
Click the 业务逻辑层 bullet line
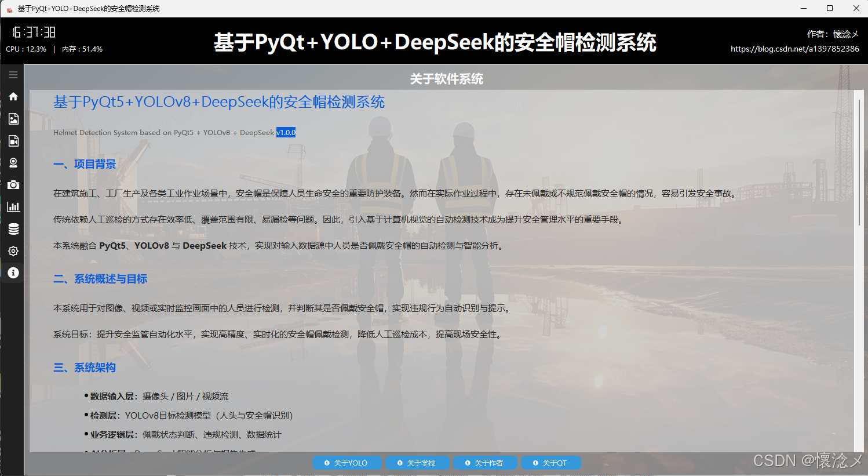point(183,434)
